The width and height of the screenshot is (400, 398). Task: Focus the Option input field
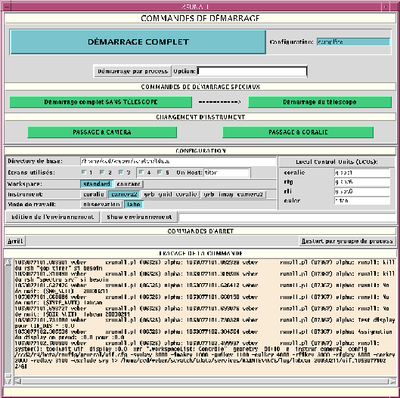(252, 71)
